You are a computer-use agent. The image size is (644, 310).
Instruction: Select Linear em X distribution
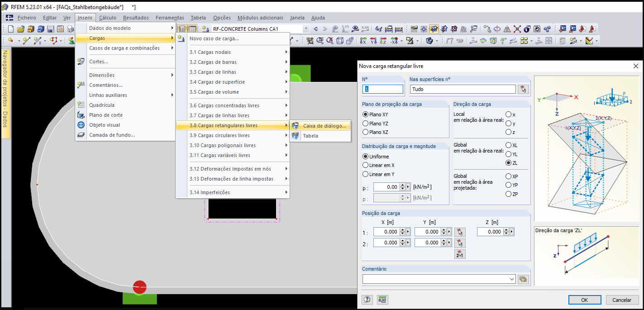pos(366,165)
